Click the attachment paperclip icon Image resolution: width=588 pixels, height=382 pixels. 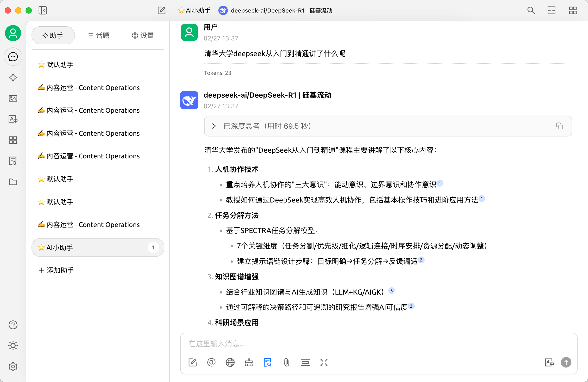pyautogui.click(x=286, y=362)
